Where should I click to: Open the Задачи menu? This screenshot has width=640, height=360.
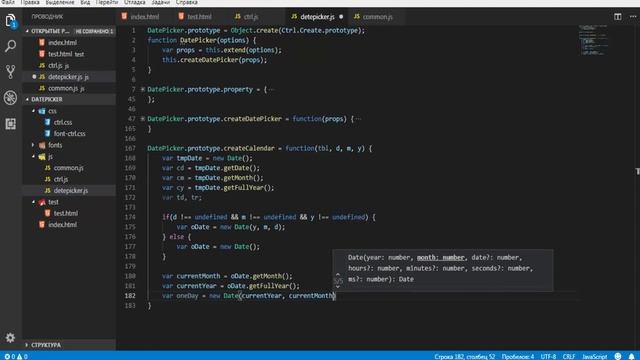point(160,2)
